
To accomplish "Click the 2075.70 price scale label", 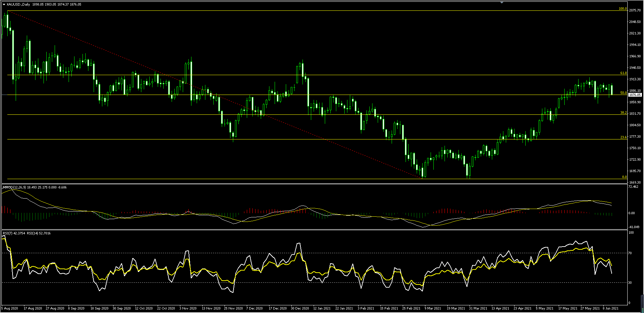I will click(x=635, y=10).
